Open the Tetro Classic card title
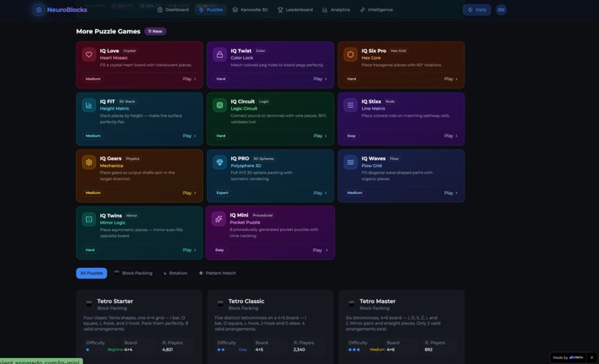 pyautogui.click(x=247, y=302)
